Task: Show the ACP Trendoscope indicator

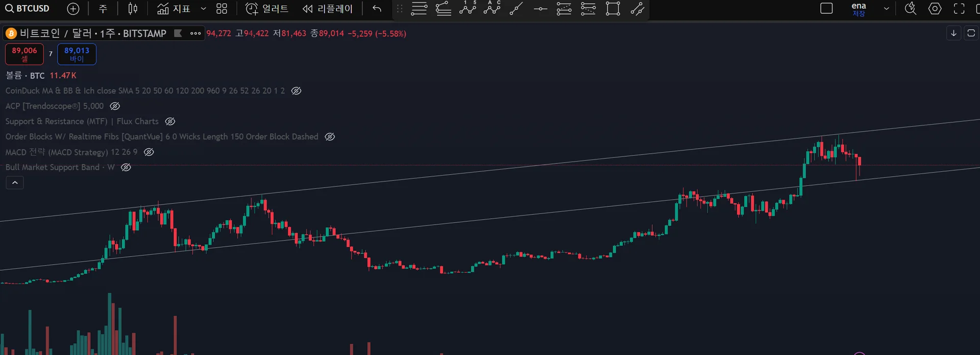Action: [115, 106]
